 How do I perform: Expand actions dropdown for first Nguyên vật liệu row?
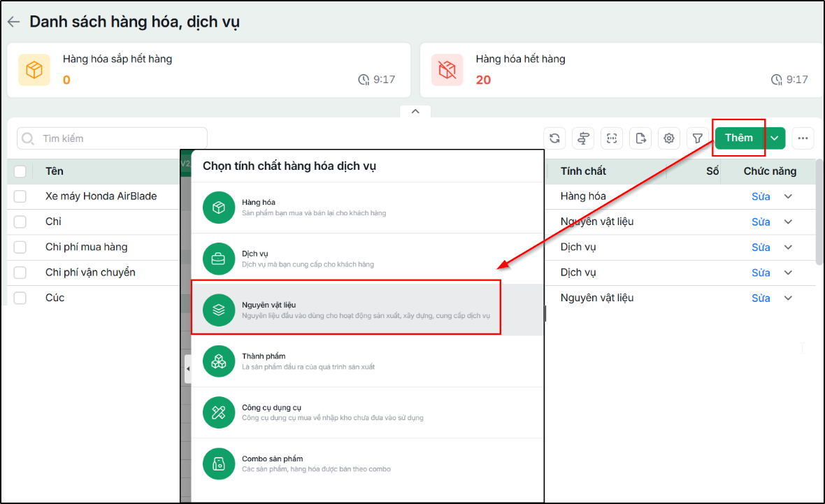tap(788, 222)
